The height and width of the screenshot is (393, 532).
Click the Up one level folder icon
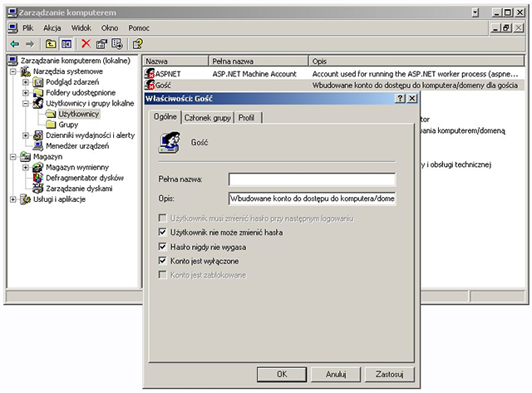(x=51, y=43)
